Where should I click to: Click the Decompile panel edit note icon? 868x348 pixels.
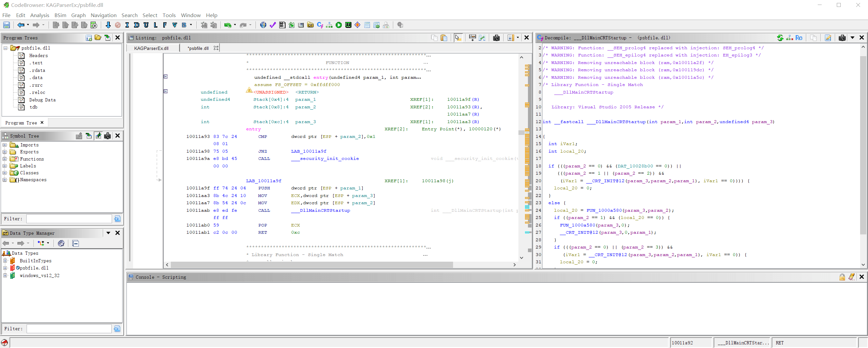[x=828, y=38]
